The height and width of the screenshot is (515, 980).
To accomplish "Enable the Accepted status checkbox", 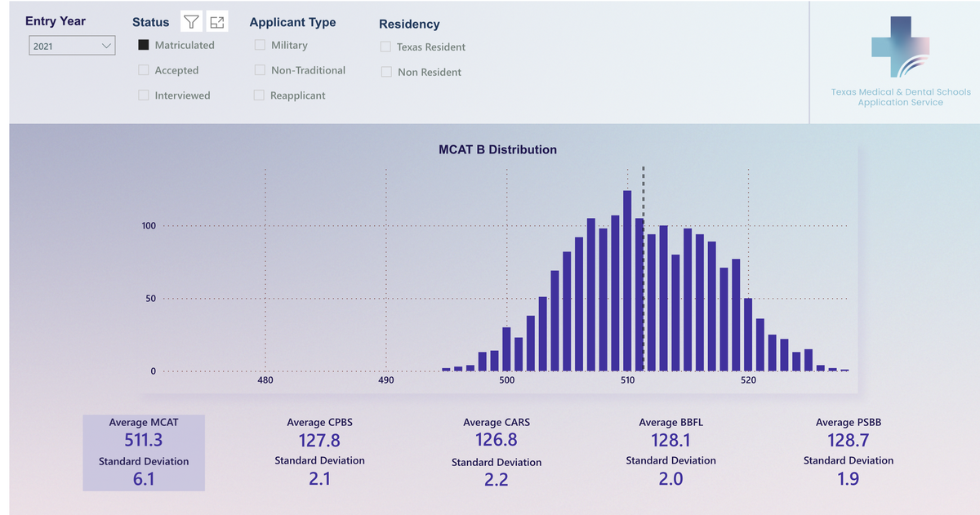I will point(144,70).
